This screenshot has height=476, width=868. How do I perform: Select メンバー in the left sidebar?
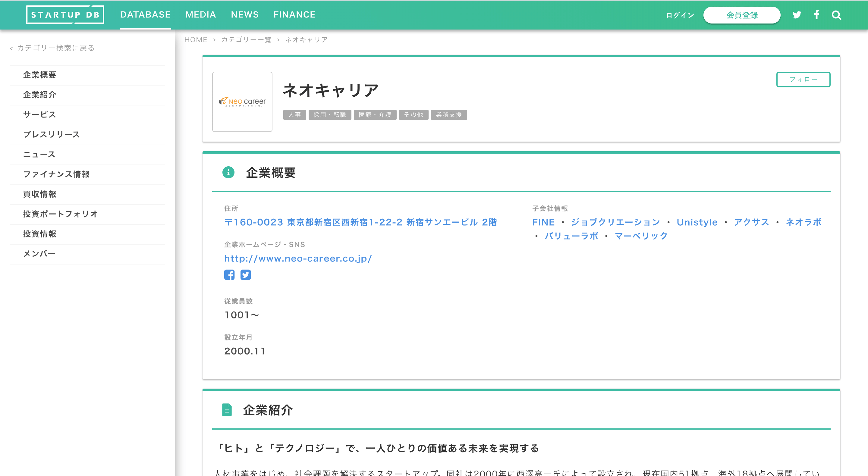[x=39, y=254]
